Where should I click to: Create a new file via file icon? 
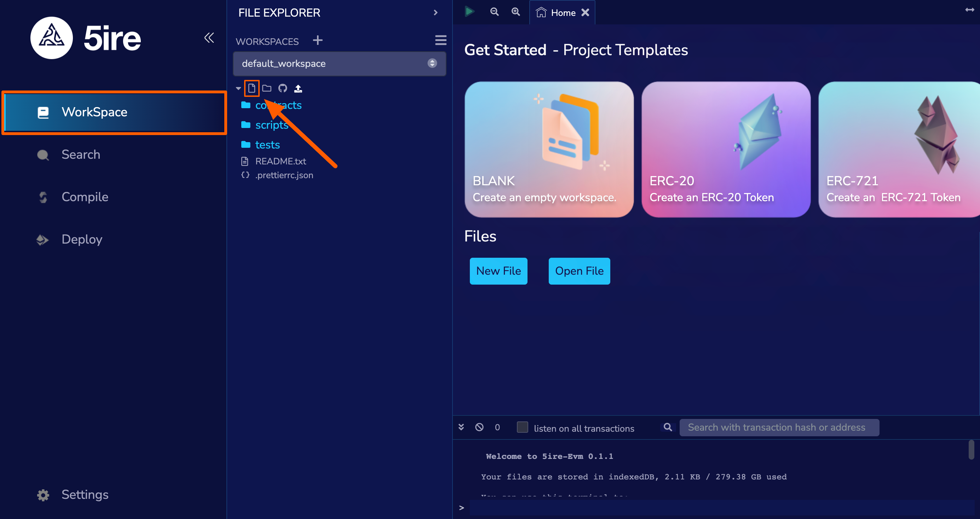click(x=252, y=88)
